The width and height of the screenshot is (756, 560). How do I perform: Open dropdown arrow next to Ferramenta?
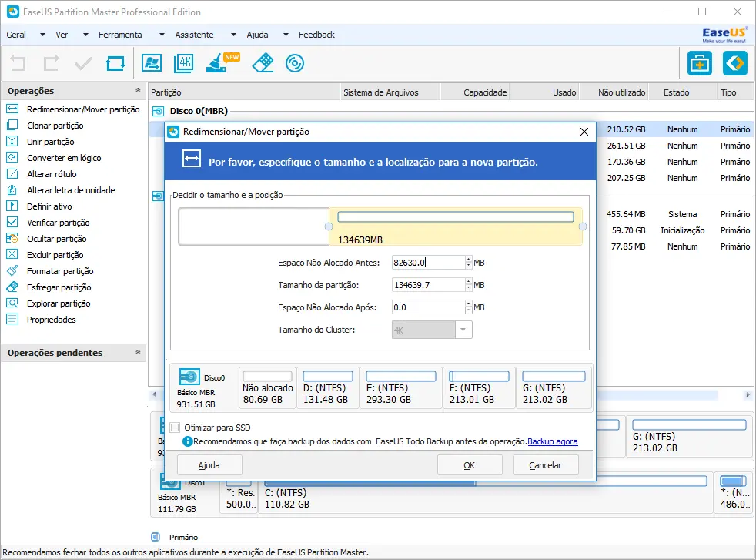[162, 35]
